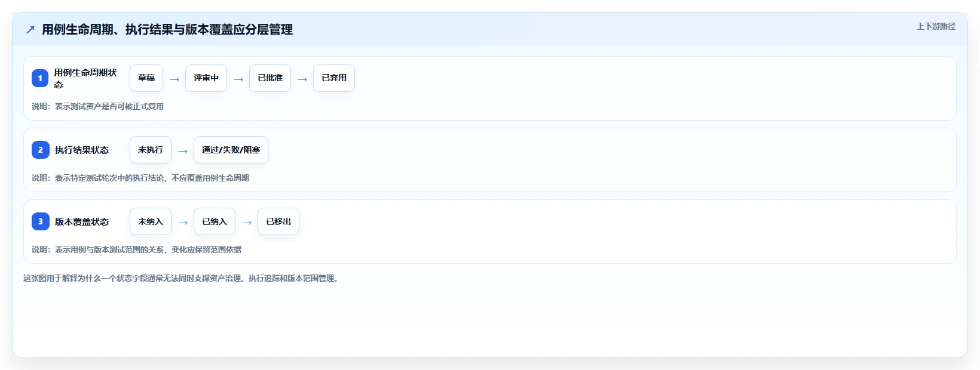Click the 上下游路径 label
Viewport: 980px width, 370px height.
(936, 26)
